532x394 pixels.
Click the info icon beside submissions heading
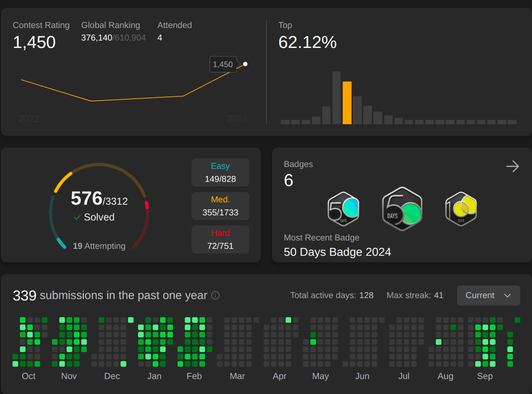(215, 295)
